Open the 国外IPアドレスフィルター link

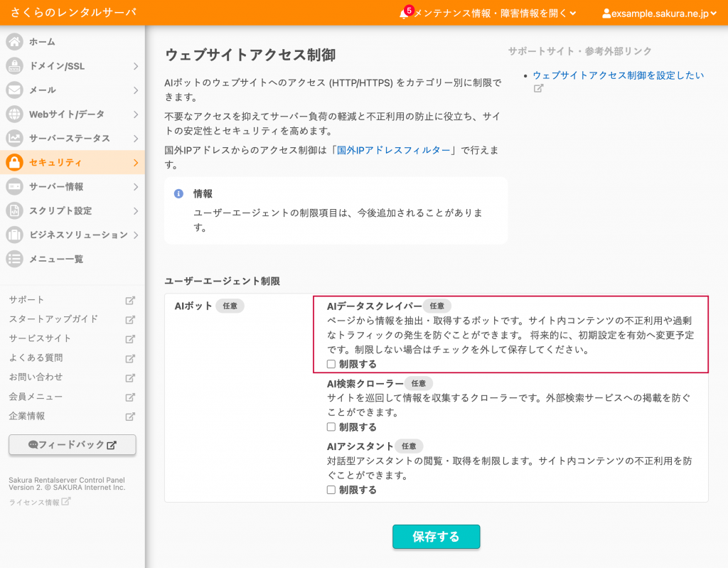point(393,151)
